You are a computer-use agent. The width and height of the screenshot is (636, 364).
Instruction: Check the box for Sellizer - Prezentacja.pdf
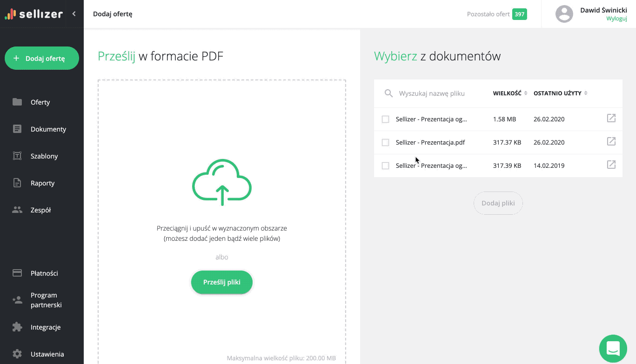pos(385,143)
